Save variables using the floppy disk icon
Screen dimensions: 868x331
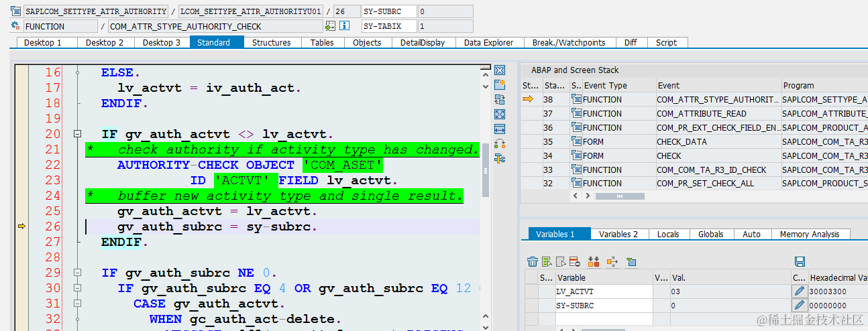pos(800,261)
